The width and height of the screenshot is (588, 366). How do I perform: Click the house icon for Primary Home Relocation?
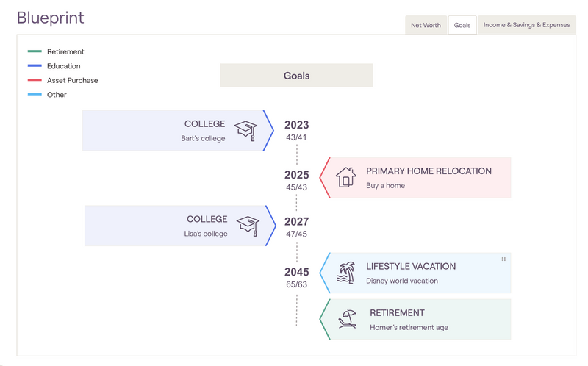345,177
